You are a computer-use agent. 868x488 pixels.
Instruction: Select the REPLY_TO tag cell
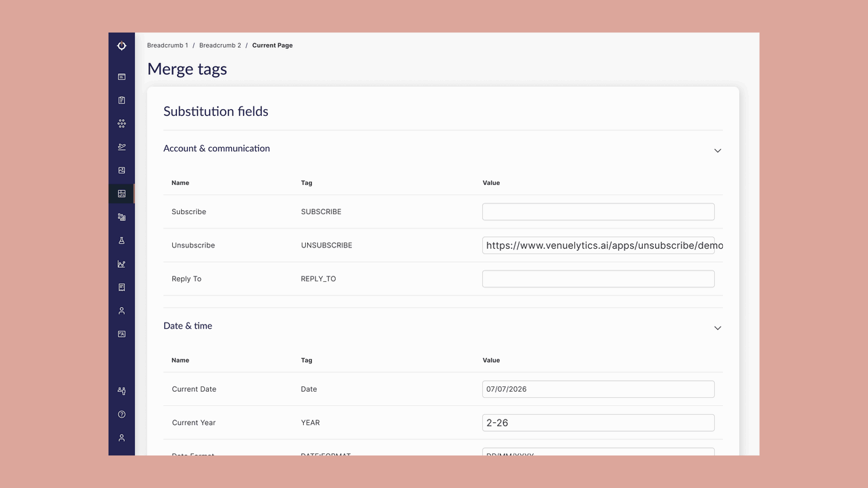318,279
